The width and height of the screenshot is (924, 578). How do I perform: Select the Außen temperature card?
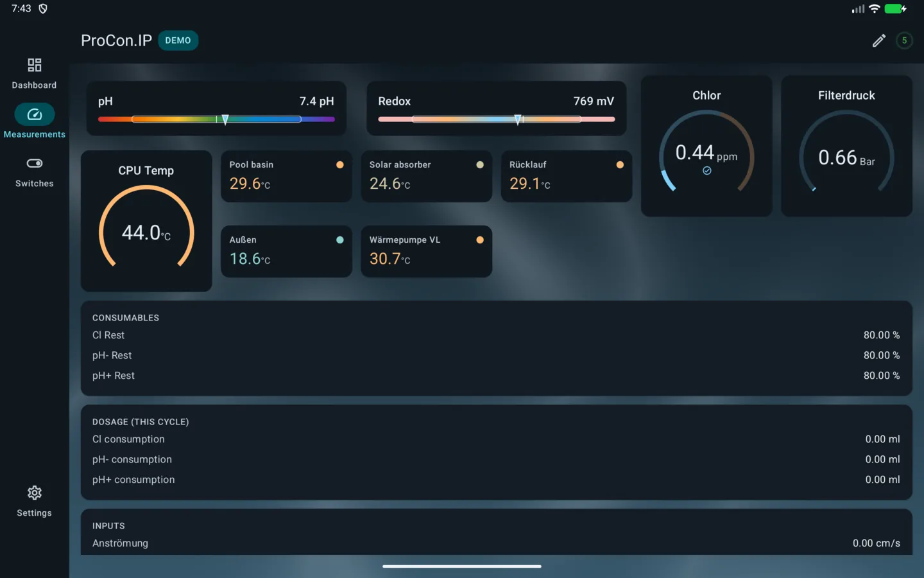pos(286,251)
